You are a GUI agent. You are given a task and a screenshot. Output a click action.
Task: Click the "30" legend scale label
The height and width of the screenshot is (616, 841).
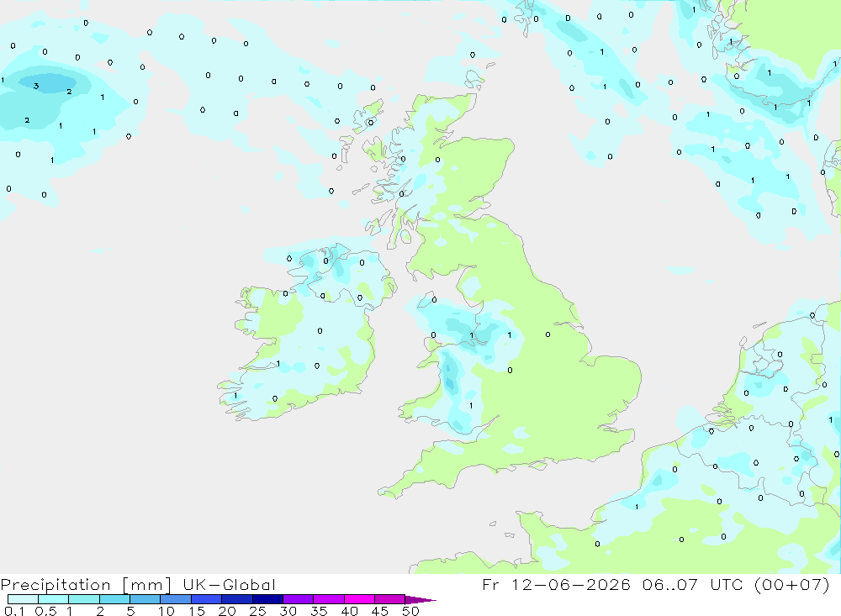point(288,611)
